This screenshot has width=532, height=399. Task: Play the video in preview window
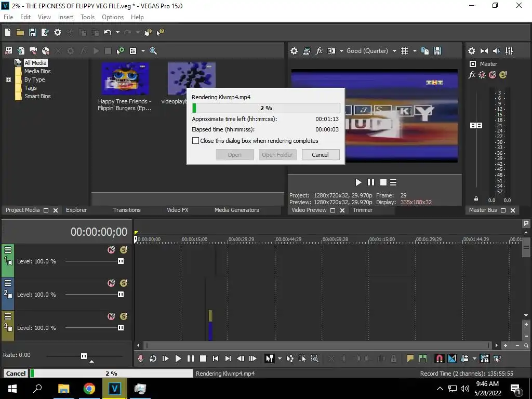pyautogui.click(x=358, y=182)
